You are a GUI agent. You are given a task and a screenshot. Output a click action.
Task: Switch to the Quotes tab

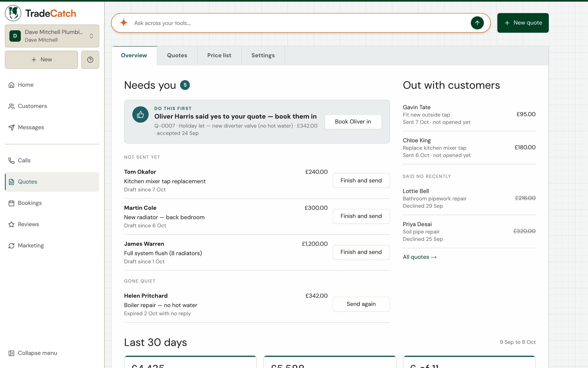(x=177, y=55)
